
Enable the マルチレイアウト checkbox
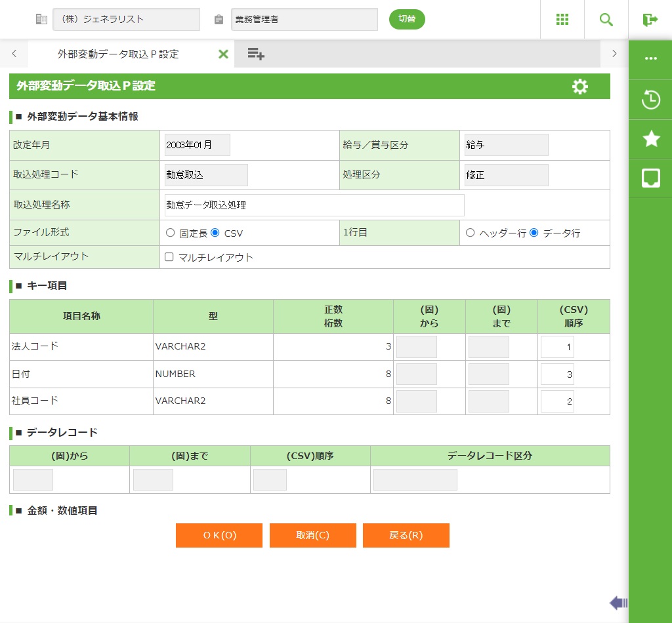(169, 257)
